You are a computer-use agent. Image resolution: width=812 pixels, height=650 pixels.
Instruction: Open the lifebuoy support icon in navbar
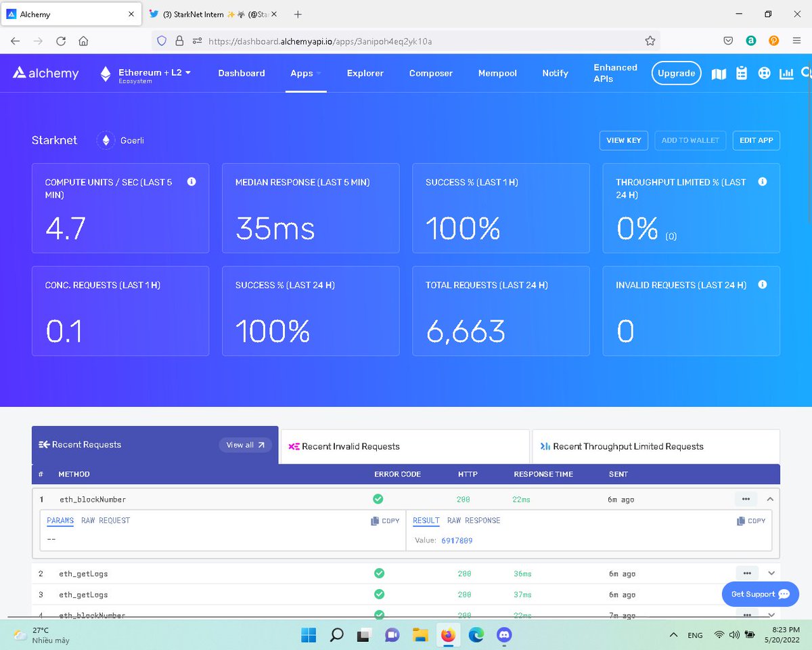tap(764, 73)
